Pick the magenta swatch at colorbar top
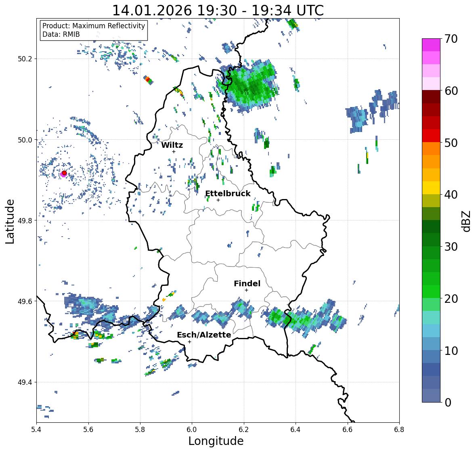The width and height of the screenshot is (476, 451). pos(431,45)
